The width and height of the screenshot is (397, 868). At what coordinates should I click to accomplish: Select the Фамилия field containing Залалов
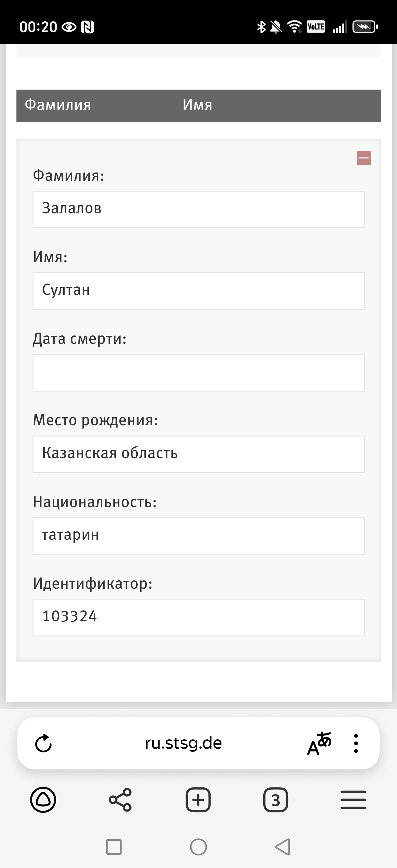click(198, 209)
